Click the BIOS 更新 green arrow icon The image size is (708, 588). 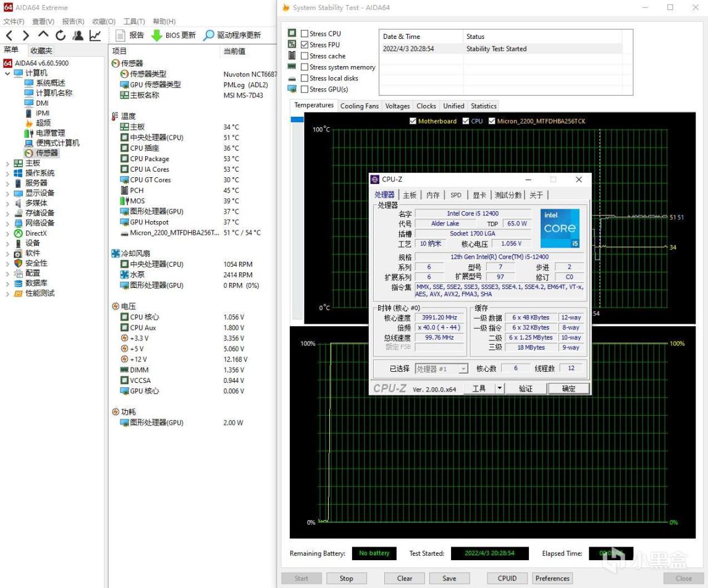click(157, 35)
